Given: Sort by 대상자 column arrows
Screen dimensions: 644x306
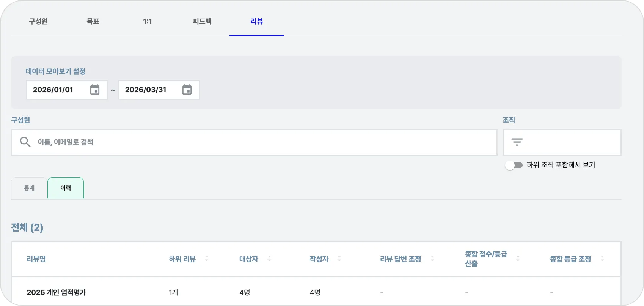Looking at the screenshot, I should click(269, 259).
